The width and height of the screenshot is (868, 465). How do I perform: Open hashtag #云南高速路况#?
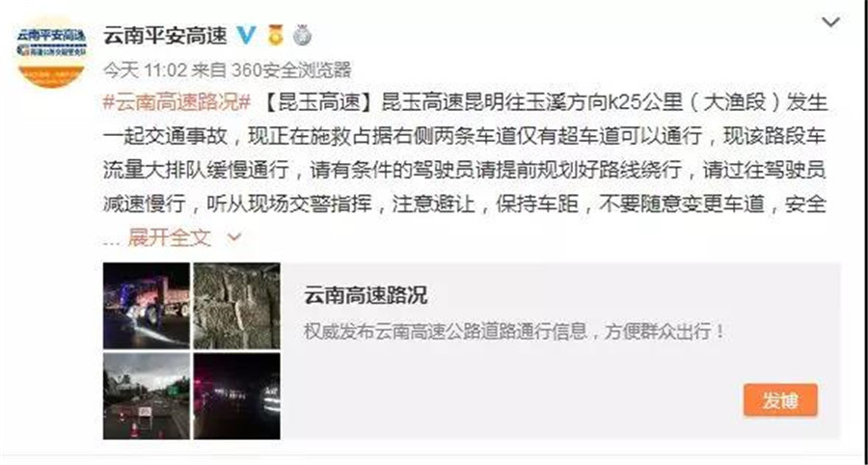click(x=177, y=102)
